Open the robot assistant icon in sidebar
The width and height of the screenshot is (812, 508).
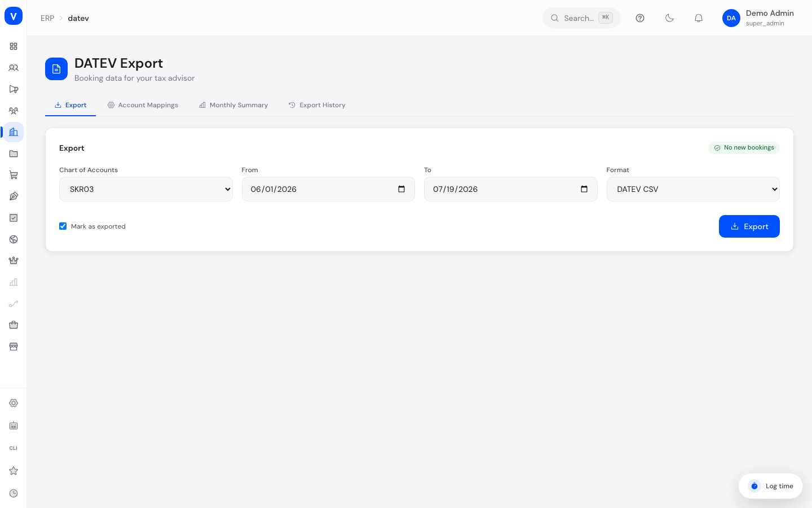coord(14,426)
